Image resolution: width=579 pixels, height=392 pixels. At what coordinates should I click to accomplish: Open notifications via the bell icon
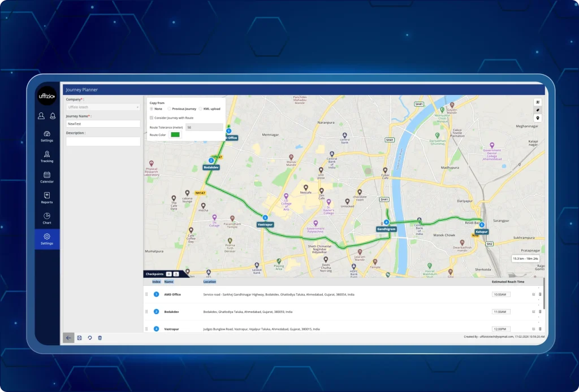(52, 116)
